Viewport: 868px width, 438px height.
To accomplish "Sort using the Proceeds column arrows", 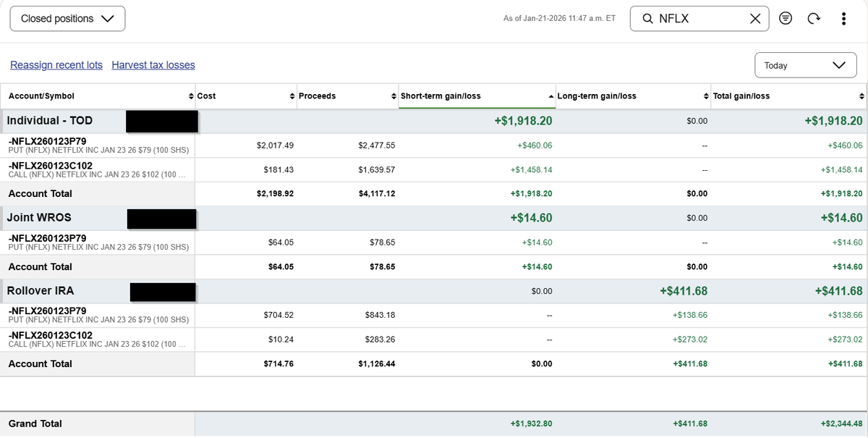I will (393, 96).
